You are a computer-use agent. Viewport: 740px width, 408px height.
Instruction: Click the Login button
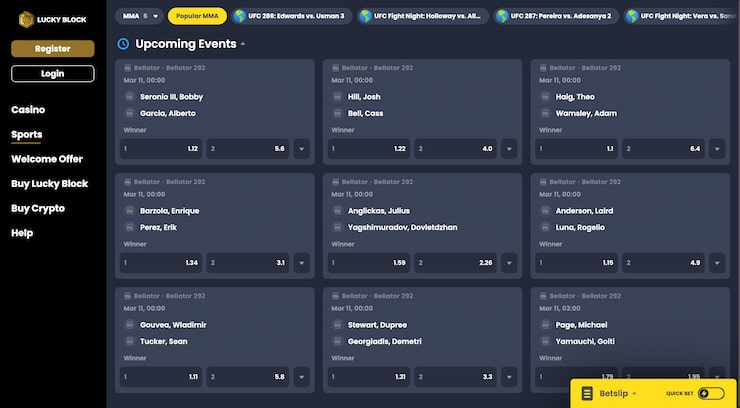coord(53,74)
